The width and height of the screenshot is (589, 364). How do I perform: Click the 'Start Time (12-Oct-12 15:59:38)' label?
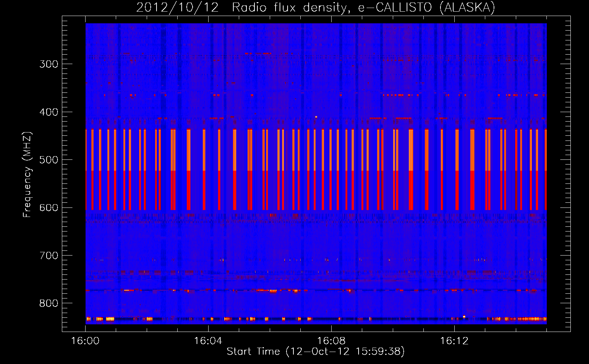(316, 352)
